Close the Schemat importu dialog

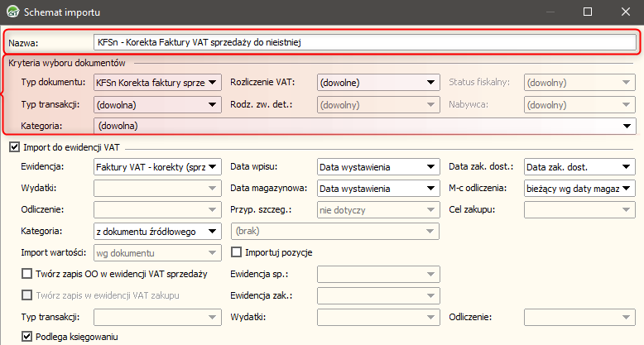point(626,12)
